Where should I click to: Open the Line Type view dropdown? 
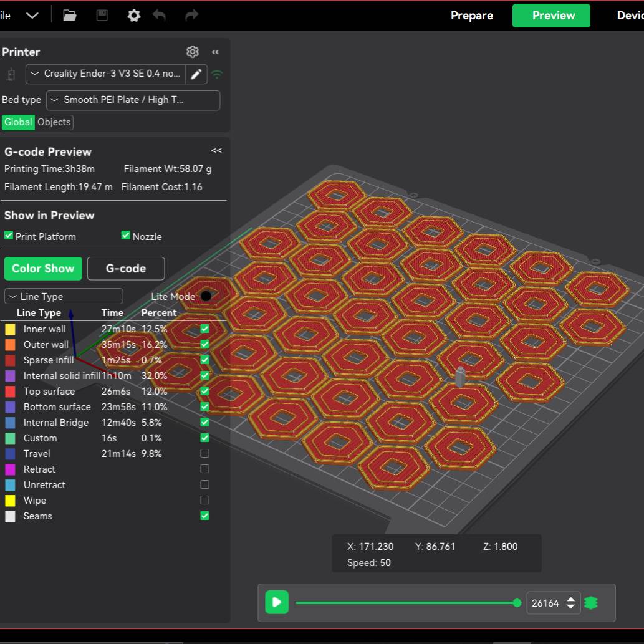[64, 297]
